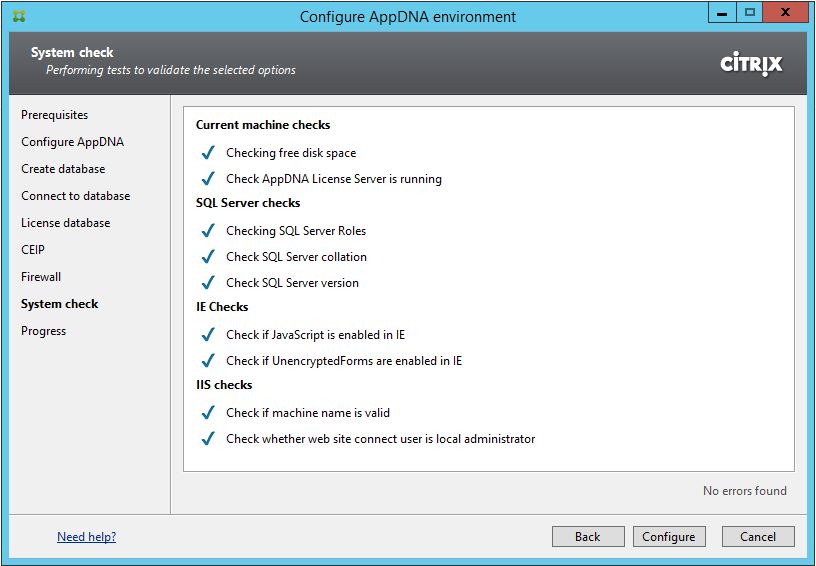Click the AppDNA icon in title bar
816x566 pixels.
point(19,16)
